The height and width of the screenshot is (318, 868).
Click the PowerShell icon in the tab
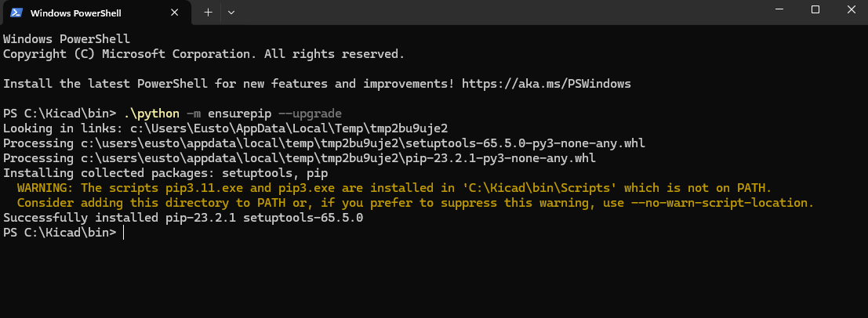(15, 13)
